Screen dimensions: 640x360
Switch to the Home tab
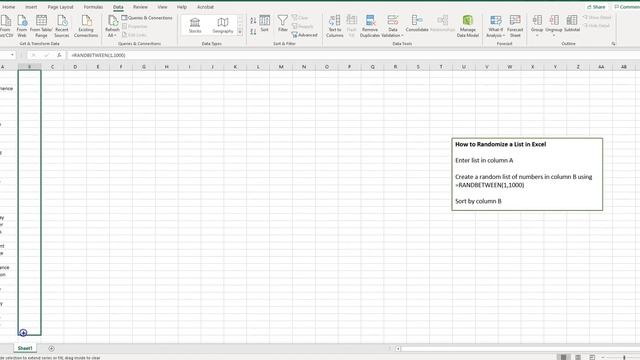point(9,7)
